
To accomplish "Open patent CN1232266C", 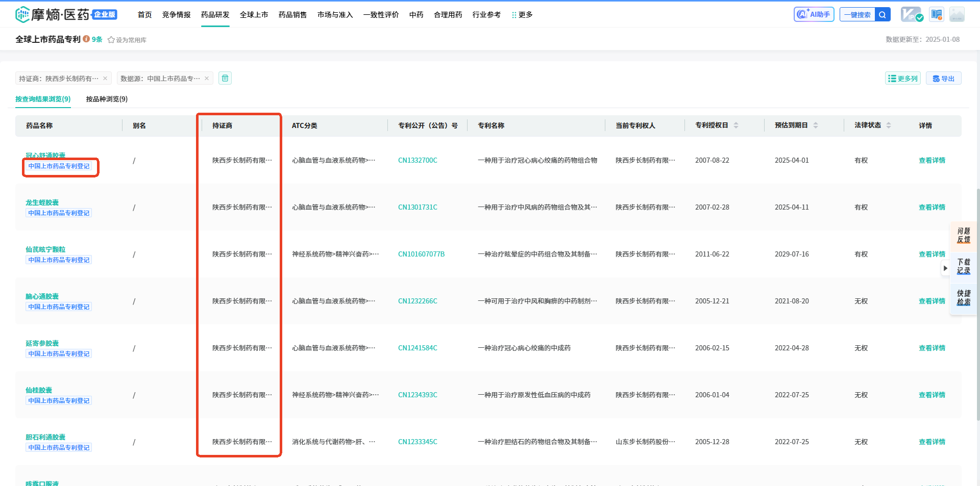I will point(418,301).
